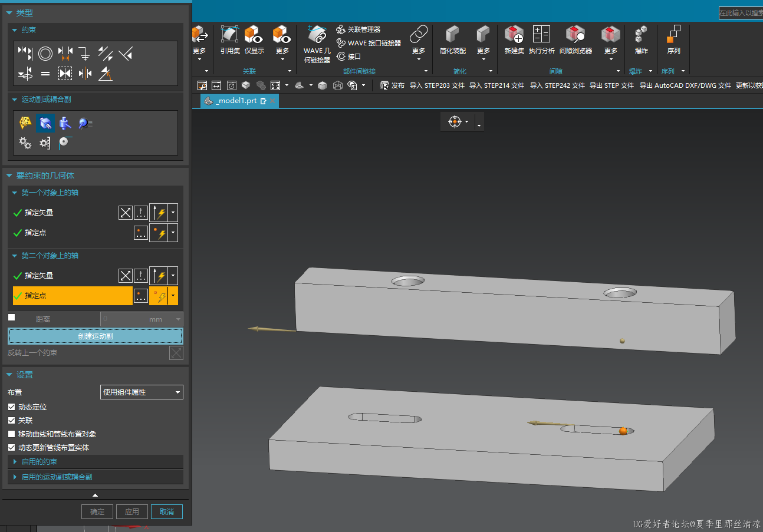Reverse the first axis vector direction

tap(126, 213)
